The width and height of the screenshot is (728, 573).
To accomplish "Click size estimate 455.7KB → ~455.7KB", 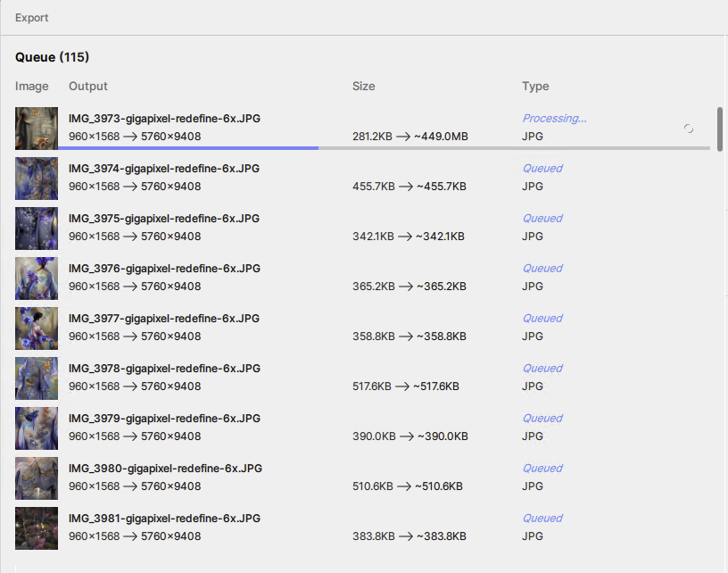I will click(x=409, y=187).
